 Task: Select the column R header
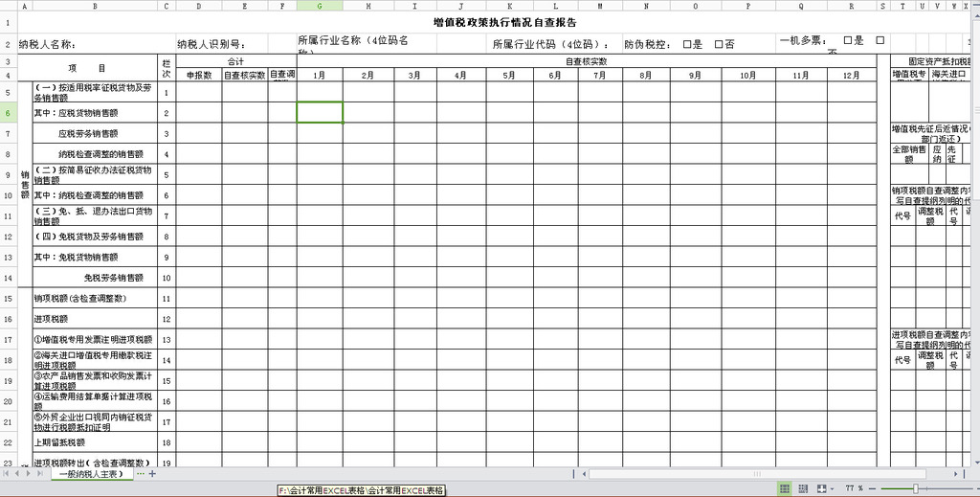pos(851,6)
